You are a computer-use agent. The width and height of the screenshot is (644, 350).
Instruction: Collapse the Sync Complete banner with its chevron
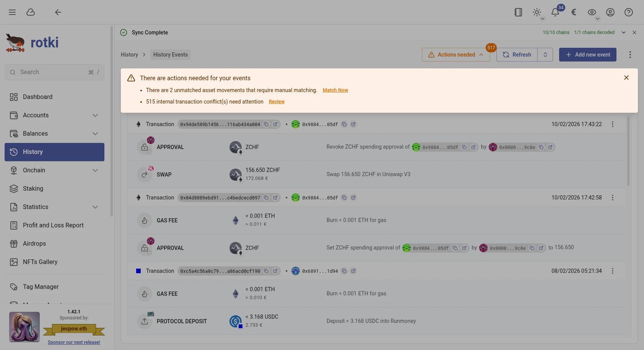624,32
